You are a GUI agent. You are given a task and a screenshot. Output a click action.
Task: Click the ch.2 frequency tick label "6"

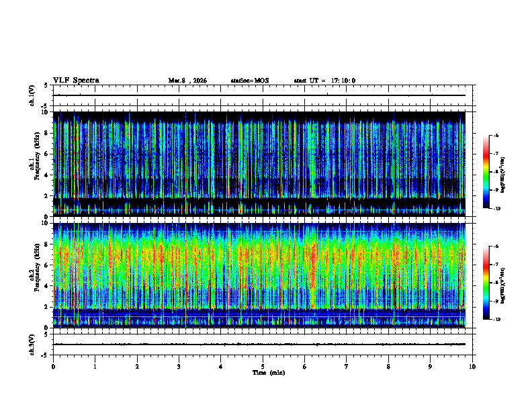pyautogui.click(x=46, y=265)
